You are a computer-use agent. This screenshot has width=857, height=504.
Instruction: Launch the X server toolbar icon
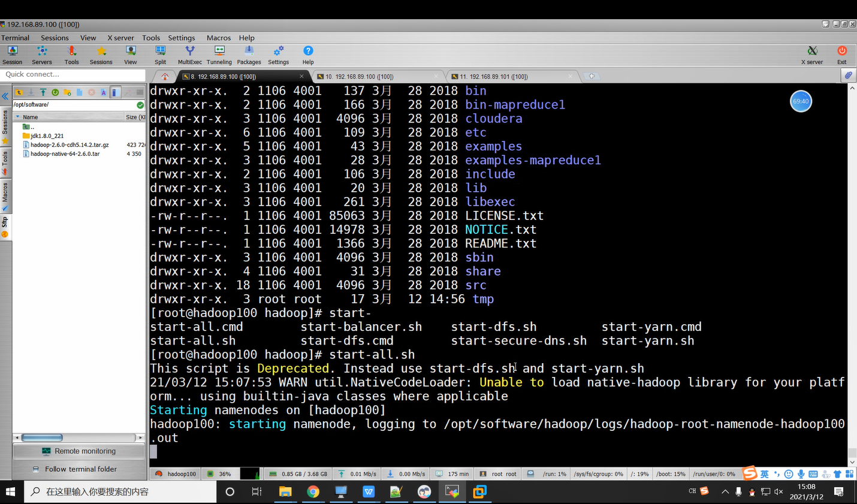(812, 55)
